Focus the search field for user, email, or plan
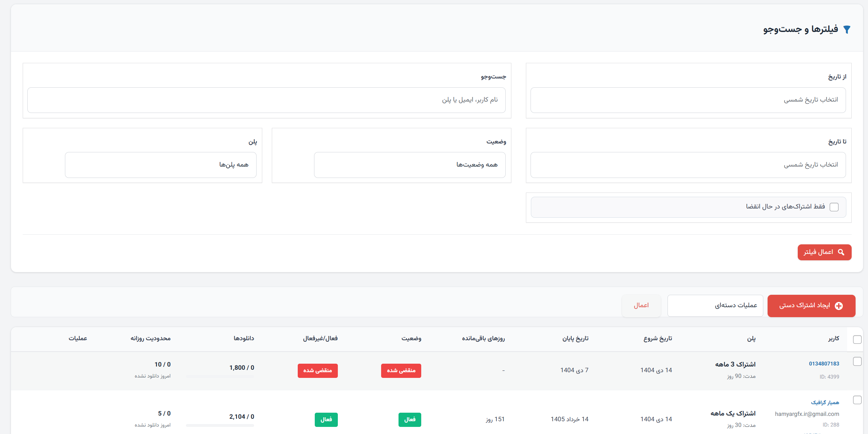868x434 pixels. (x=266, y=100)
